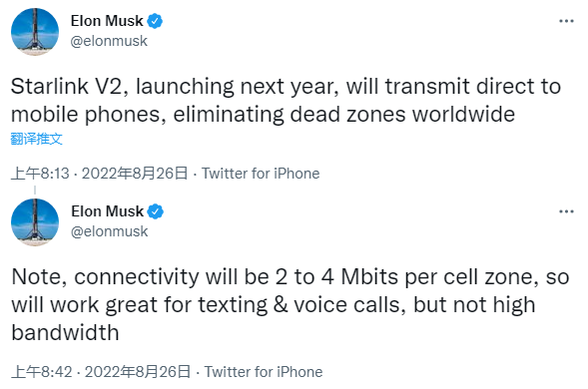This screenshot has height=389, width=588.
Task: Click the Elon Musk name on the first tweet
Action: (x=107, y=21)
